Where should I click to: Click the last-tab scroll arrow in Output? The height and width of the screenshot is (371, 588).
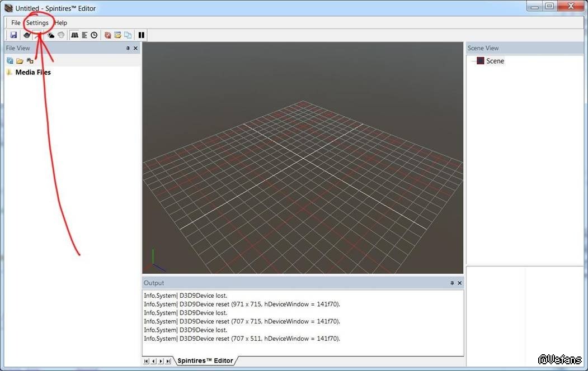(168, 361)
